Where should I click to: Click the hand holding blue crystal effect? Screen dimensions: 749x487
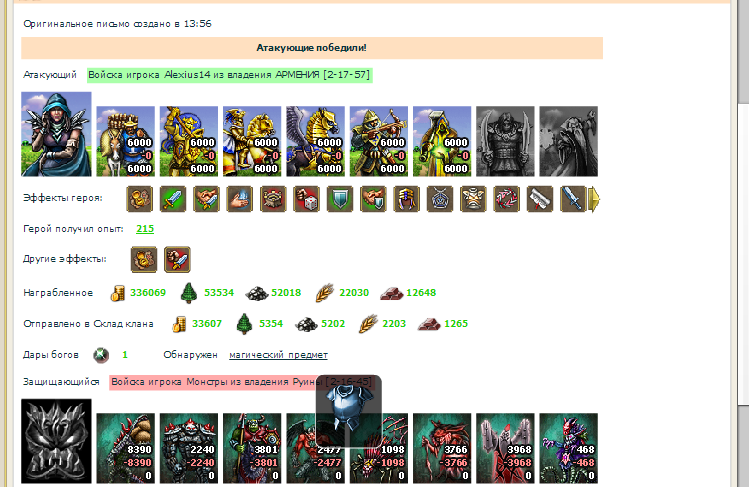click(239, 199)
